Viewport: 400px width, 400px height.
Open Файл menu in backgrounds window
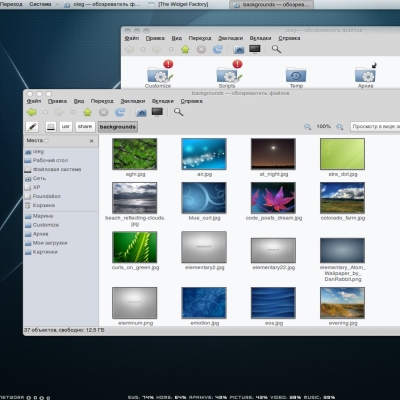pos(34,101)
